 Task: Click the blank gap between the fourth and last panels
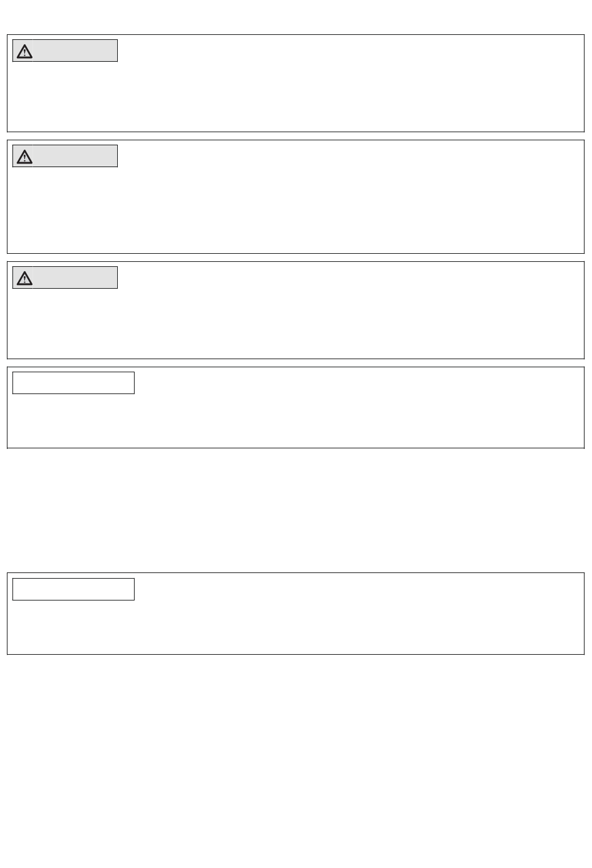coord(296,510)
